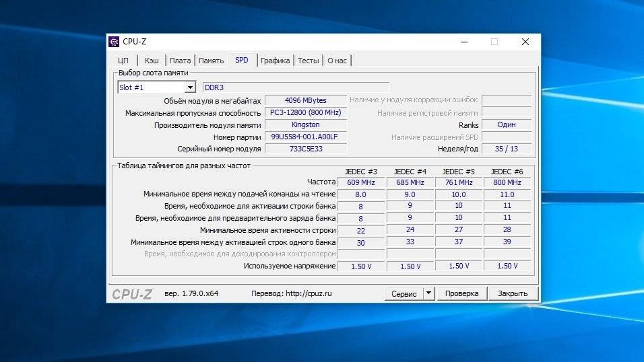
Task: Maximize the CPU-Z window
Action: (x=494, y=42)
